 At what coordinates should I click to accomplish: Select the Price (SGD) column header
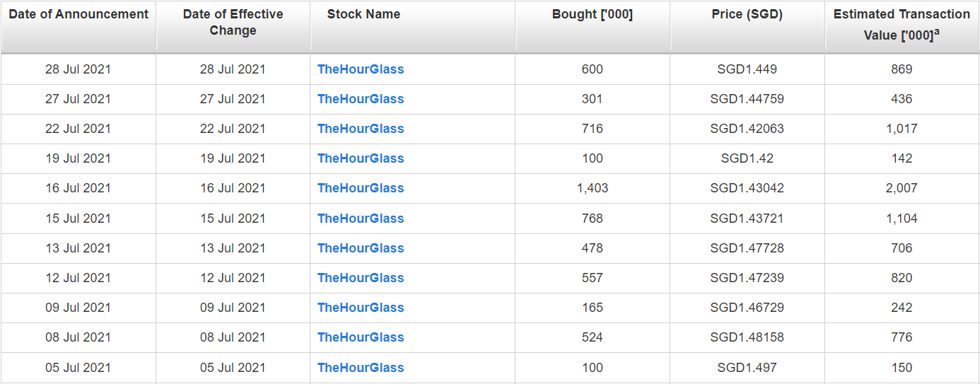[747, 14]
